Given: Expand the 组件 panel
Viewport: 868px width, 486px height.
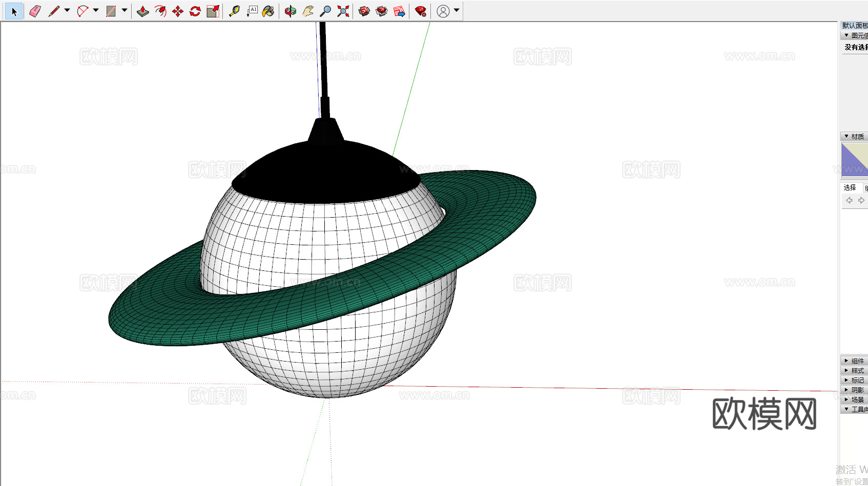Looking at the screenshot, I should point(854,361).
